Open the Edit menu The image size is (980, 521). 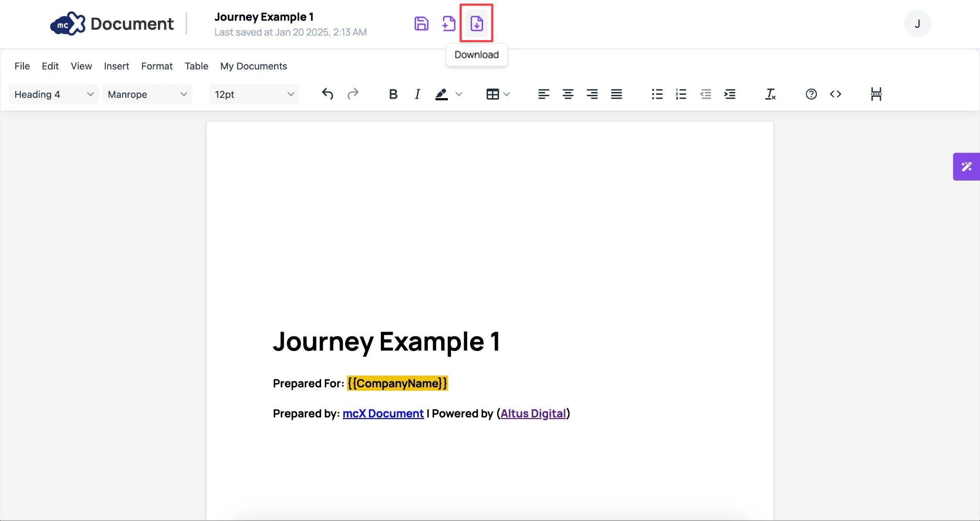(x=50, y=66)
